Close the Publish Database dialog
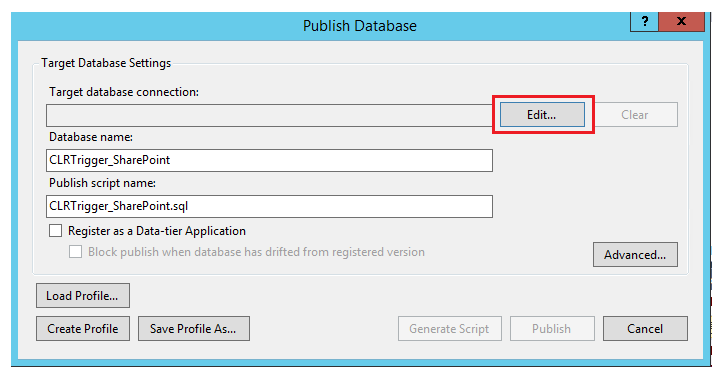The width and height of the screenshot is (727, 379). [x=681, y=21]
